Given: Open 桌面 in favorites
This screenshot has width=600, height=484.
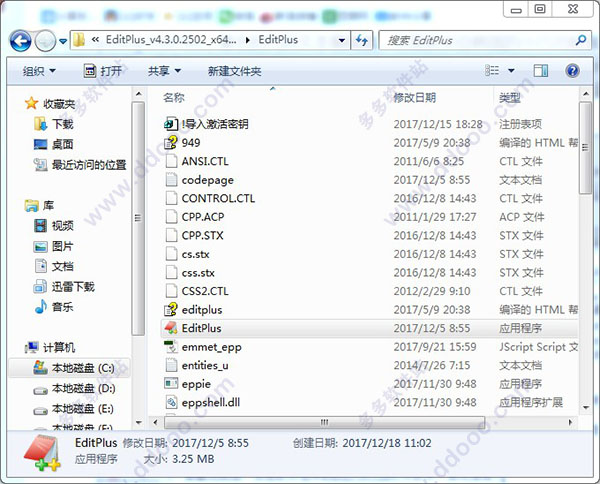Looking at the screenshot, I should coord(54,144).
